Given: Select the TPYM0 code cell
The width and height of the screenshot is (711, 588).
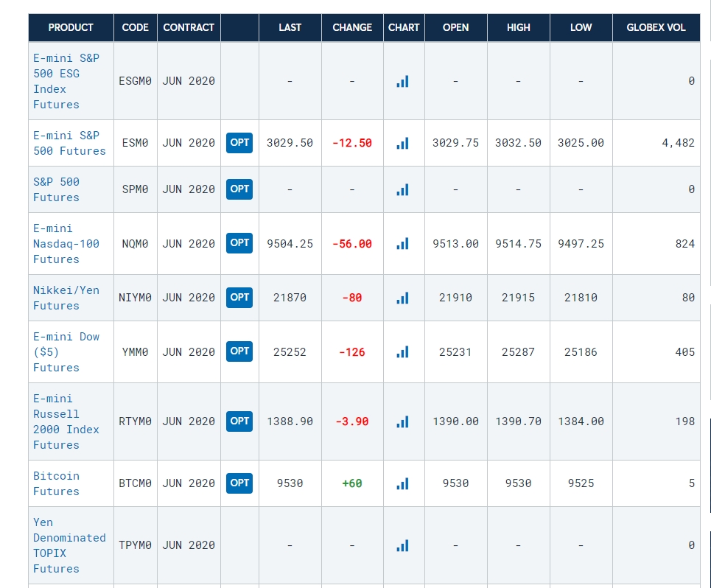Looking at the screenshot, I should click(135, 545).
